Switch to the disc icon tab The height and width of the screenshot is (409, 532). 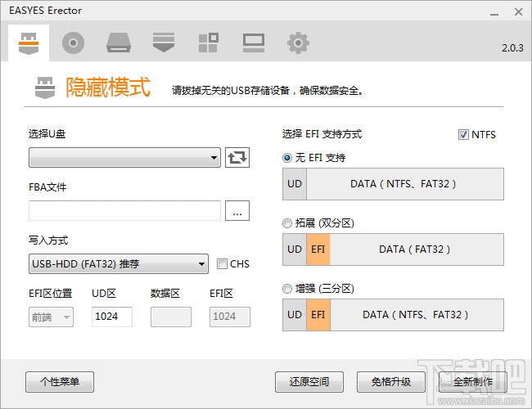click(74, 43)
